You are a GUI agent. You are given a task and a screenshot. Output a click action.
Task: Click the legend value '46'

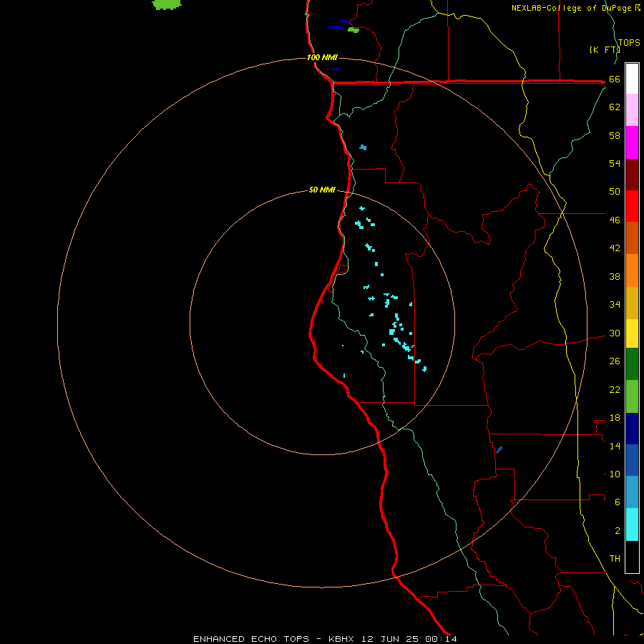pyautogui.click(x=615, y=220)
